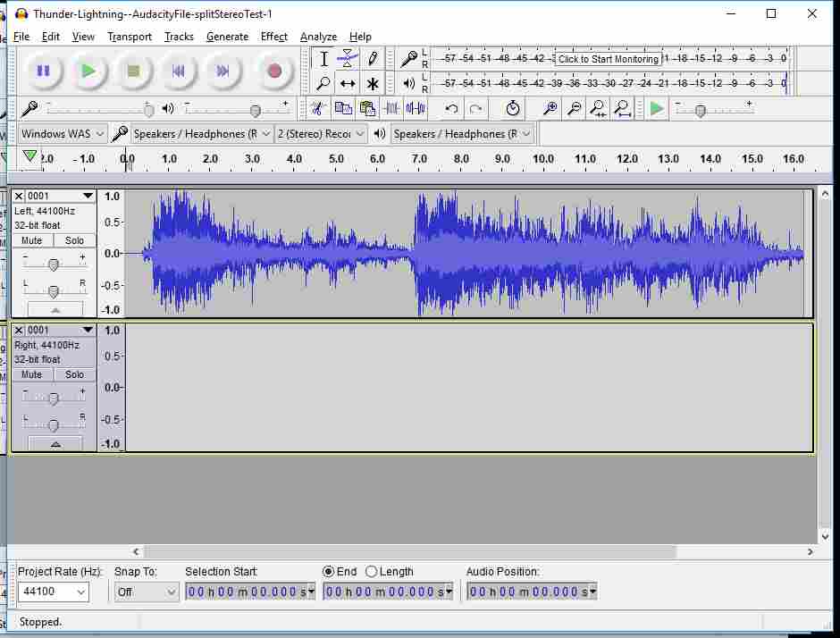Select the Draw pencil tool
Image resolution: width=840 pixels, height=638 pixels.
(373, 59)
